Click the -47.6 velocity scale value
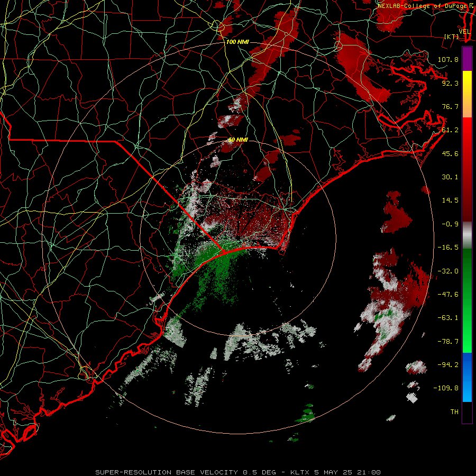Image resolution: width=476 pixels, height=476 pixels. (x=448, y=295)
